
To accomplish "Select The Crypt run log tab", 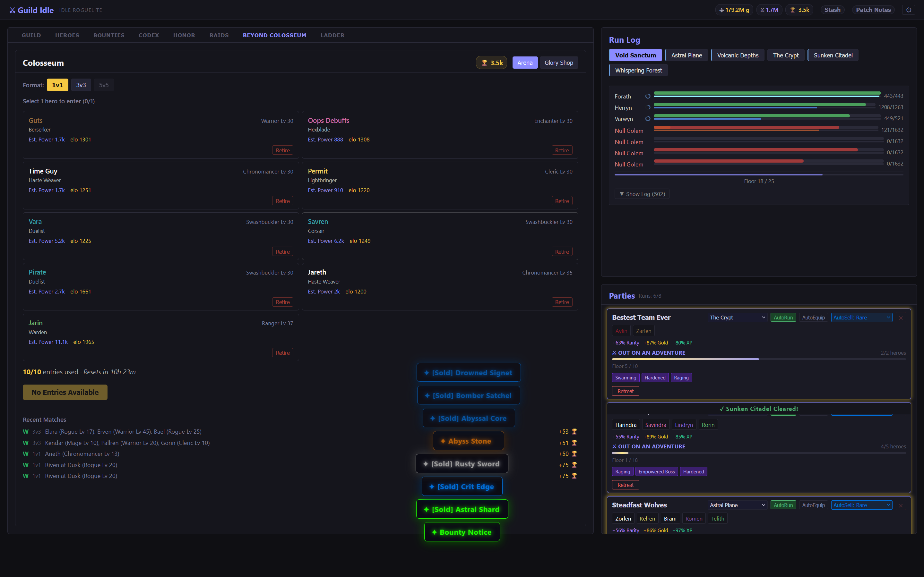I will [785, 55].
